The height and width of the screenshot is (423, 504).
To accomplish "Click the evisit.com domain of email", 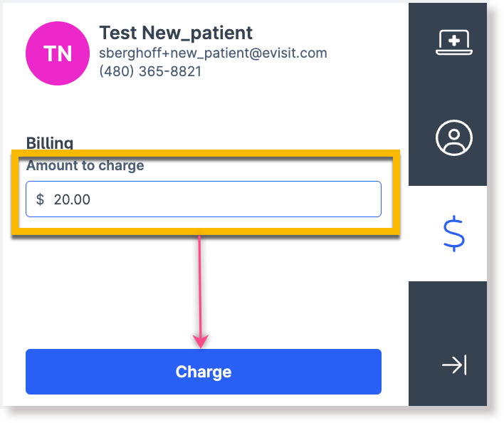I will point(295,53).
